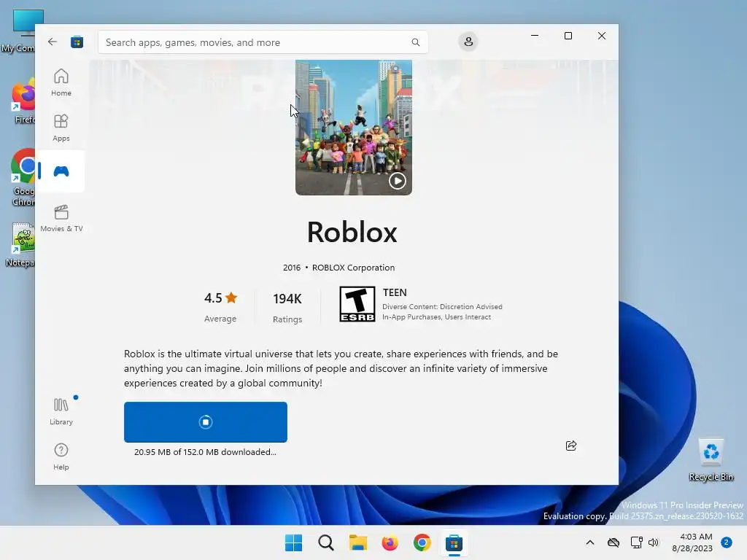The height and width of the screenshot is (560, 747).
Task: Share the Roblox store page
Action: [x=570, y=446]
